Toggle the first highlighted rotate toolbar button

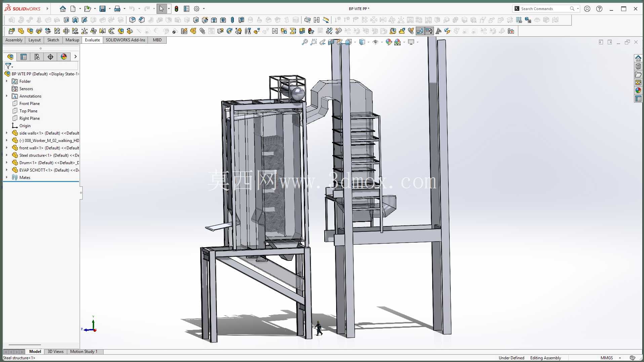[420, 31]
